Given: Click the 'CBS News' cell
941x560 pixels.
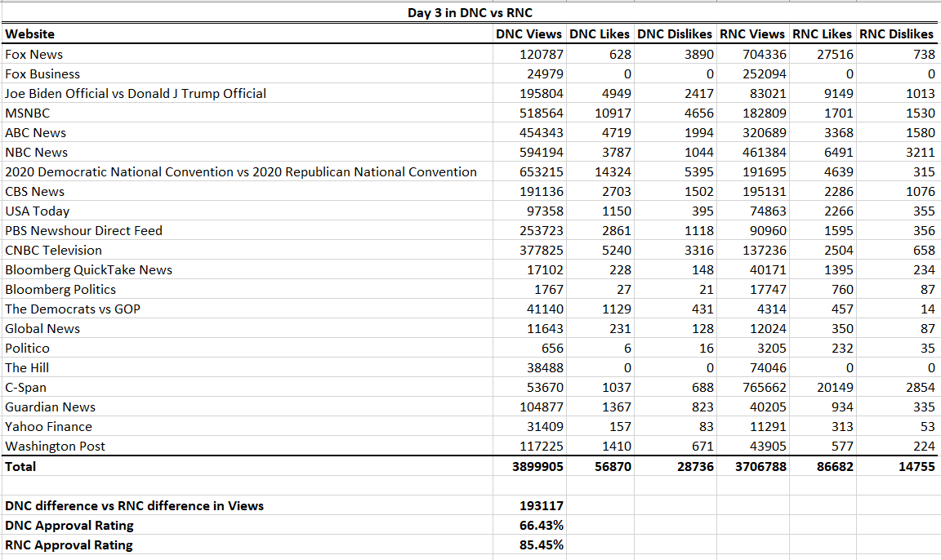Looking at the screenshot, I should [x=248, y=191].
